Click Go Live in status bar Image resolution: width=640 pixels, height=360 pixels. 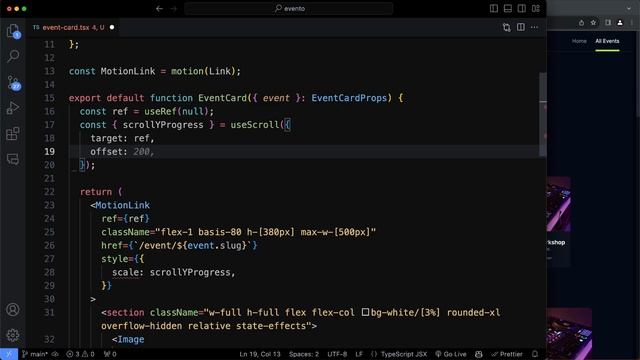(x=451, y=354)
